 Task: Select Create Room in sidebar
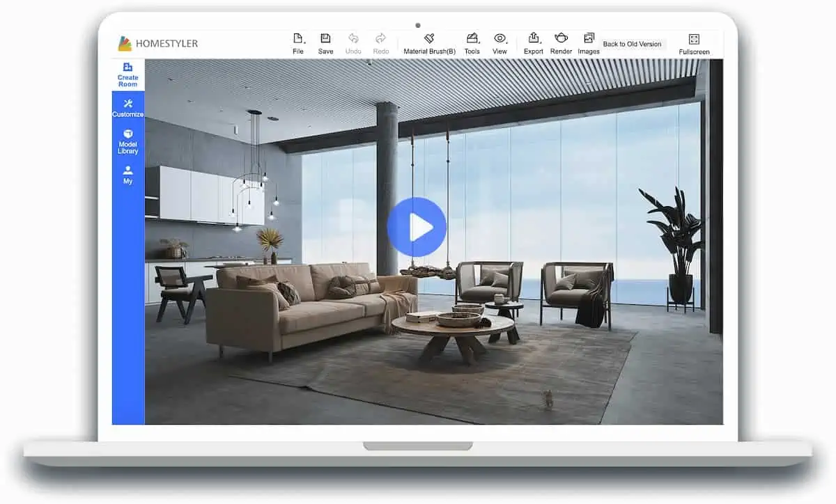pos(128,75)
